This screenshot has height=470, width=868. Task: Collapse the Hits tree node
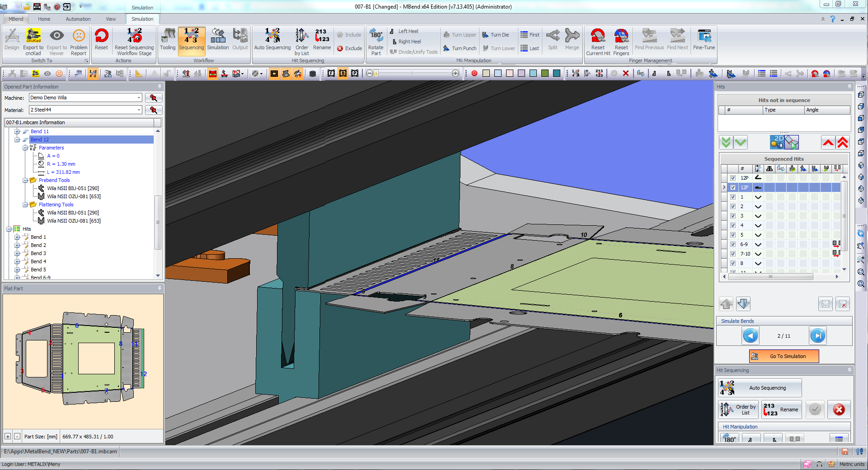pyautogui.click(x=9, y=229)
